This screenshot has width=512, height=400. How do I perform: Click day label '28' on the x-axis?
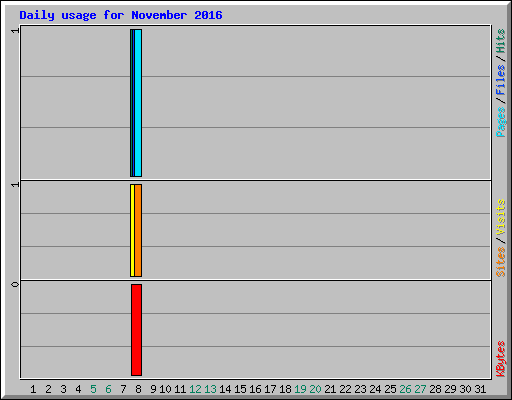tap(435, 389)
